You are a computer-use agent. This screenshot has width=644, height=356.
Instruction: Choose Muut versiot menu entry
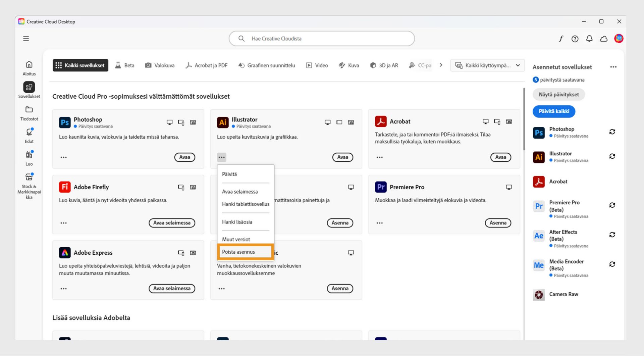point(236,240)
